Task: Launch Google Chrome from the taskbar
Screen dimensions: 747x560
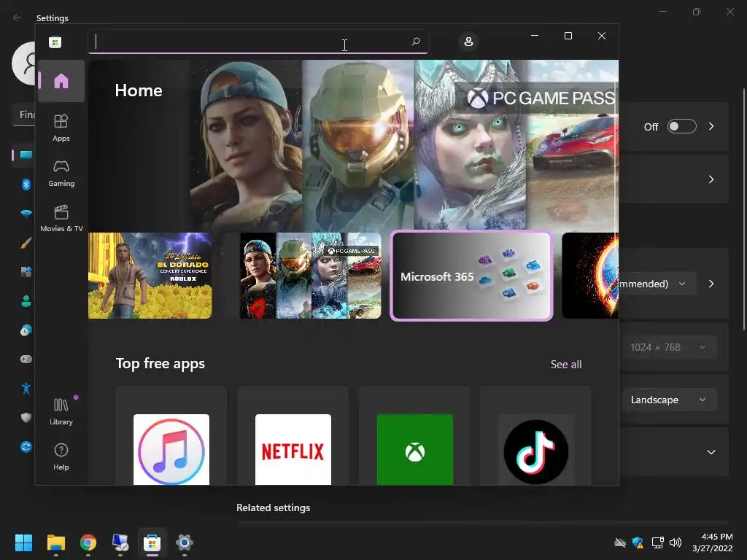Action: click(88, 542)
